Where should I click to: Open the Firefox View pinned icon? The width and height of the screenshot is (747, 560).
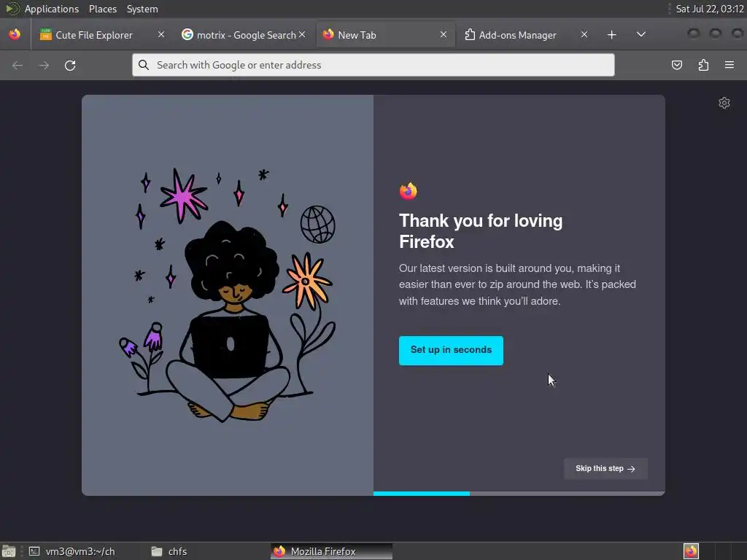click(15, 34)
